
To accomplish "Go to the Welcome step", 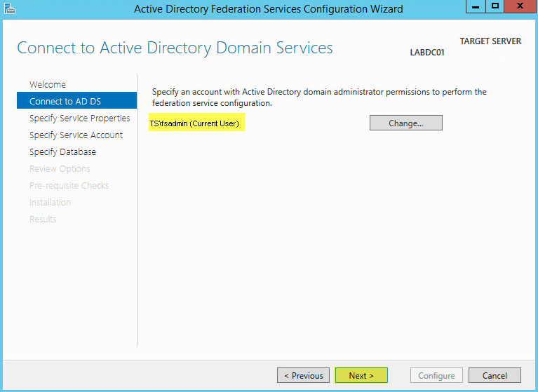I will (48, 84).
